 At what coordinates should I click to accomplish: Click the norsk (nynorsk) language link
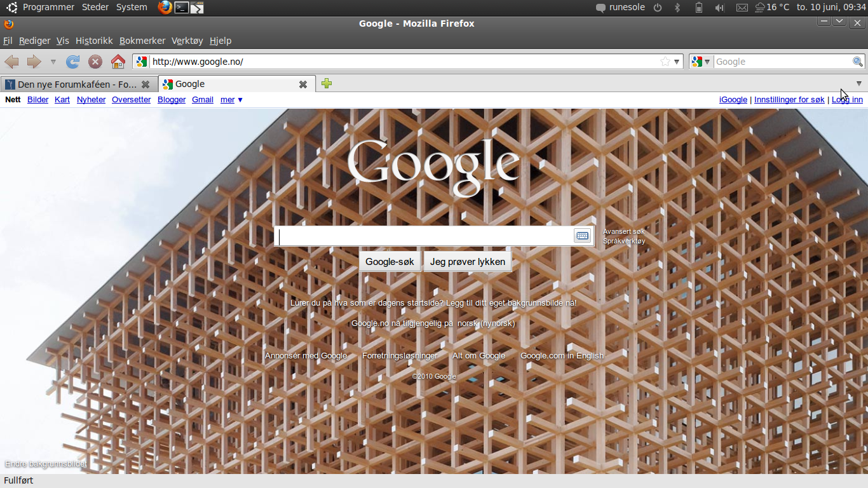pos(486,323)
